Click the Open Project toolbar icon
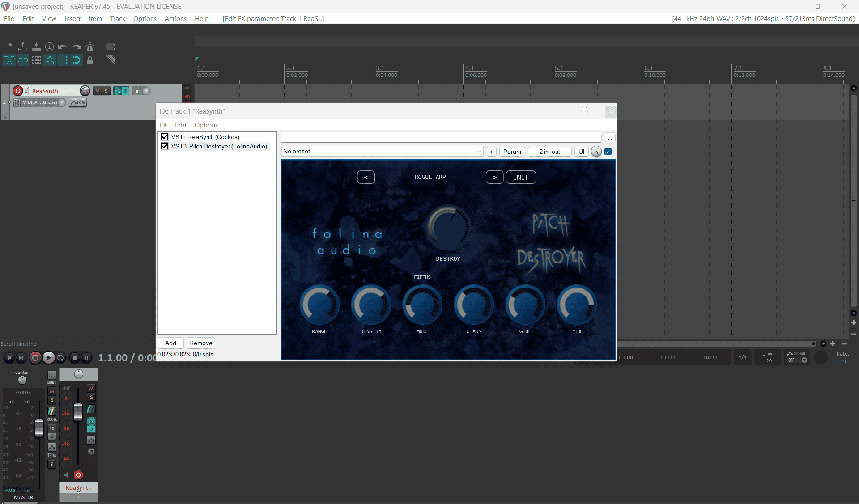Screen dimensions: 859x504 (x=22, y=47)
